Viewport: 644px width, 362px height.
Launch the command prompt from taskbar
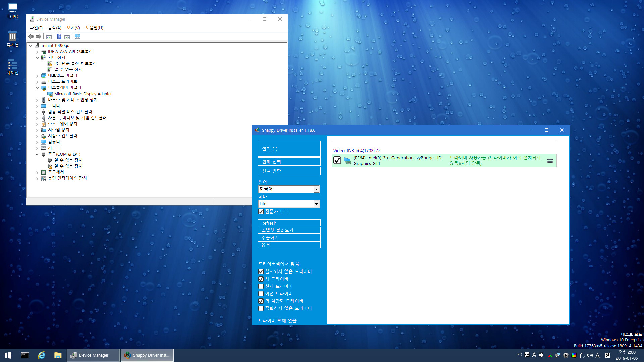click(25, 355)
